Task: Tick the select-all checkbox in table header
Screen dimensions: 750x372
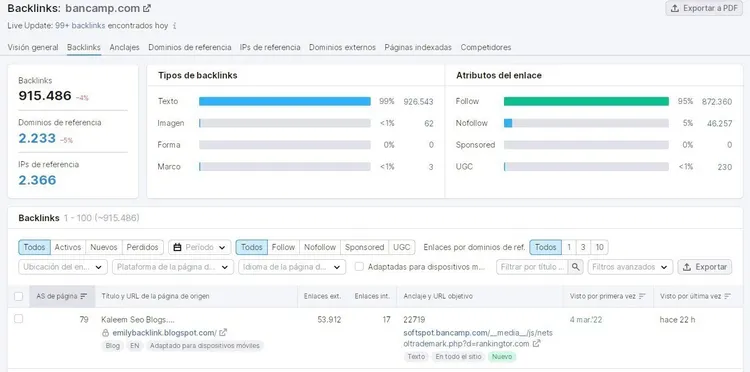Action: pos(19,296)
